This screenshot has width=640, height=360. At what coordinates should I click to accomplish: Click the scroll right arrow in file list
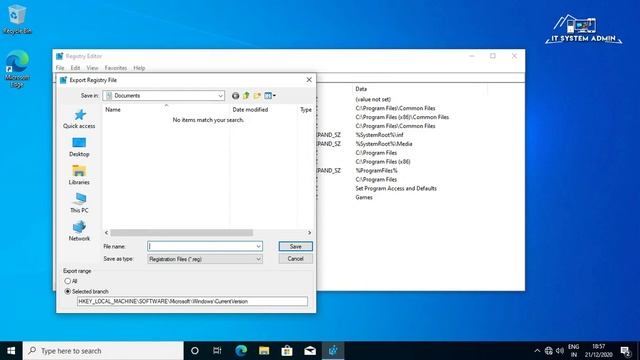(x=309, y=233)
